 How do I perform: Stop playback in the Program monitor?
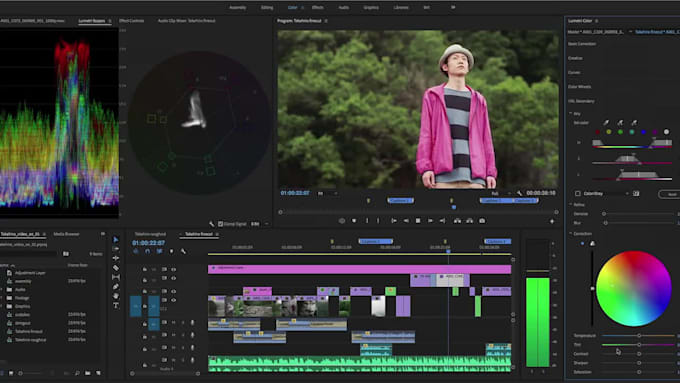point(418,221)
